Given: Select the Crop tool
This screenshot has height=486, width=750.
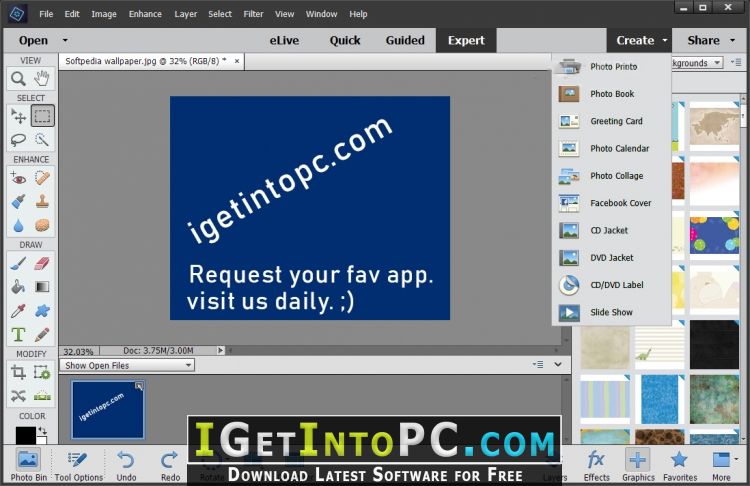Looking at the screenshot, I should (19, 372).
